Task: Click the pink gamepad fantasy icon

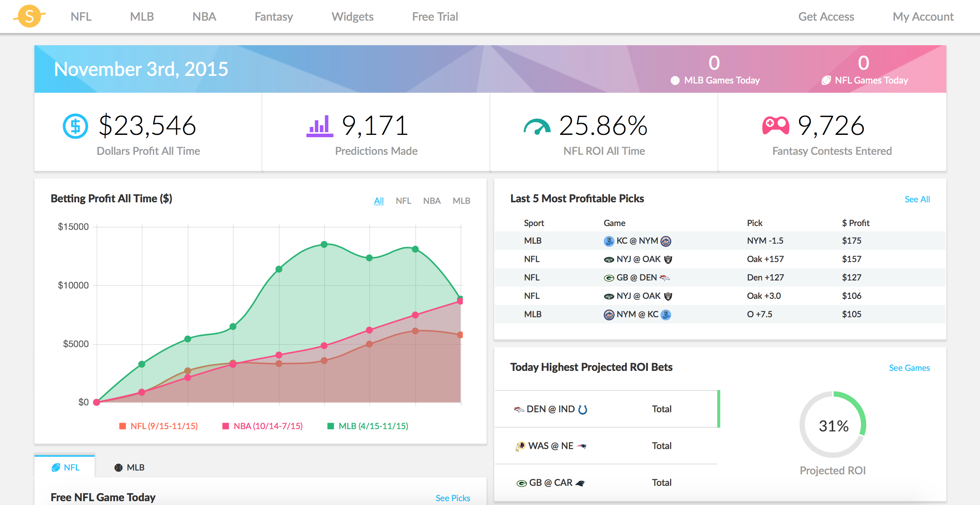Action: click(775, 126)
